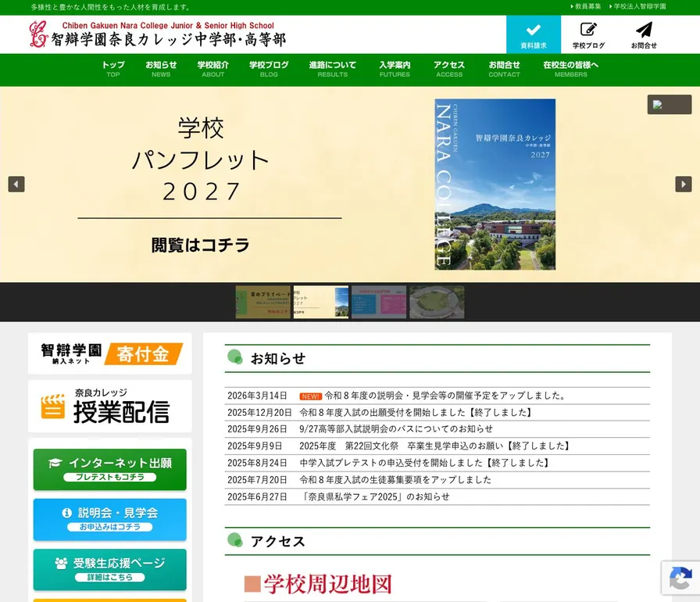This screenshot has width=700, height=602.
Task: Open news: 9/27高等部入試説明会のバスについて
Action: click(x=396, y=428)
